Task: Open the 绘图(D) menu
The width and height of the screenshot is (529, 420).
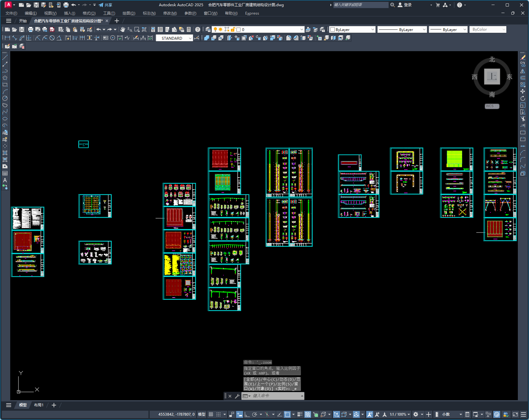Action: point(129,13)
